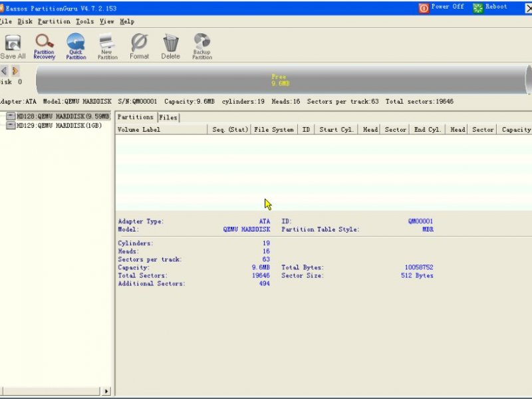
Task: Click the Adapter Type value ATA
Action: pyautogui.click(x=265, y=221)
